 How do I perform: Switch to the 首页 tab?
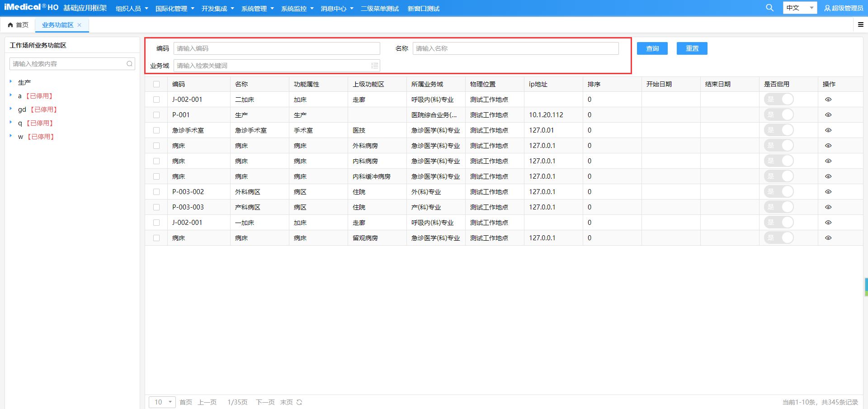tap(21, 24)
